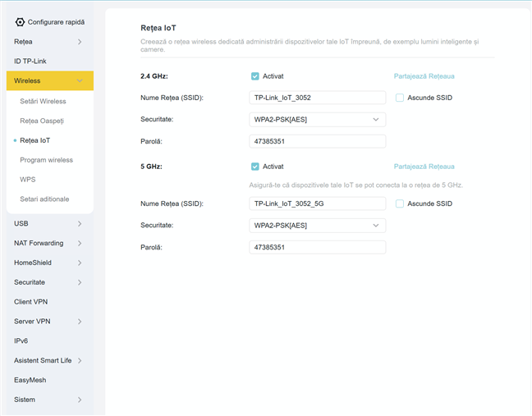The width and height of the screenshot is (532, 416).
Task: Open the WPS settings page
Action: pyautogui.click(x=27, y=179)
